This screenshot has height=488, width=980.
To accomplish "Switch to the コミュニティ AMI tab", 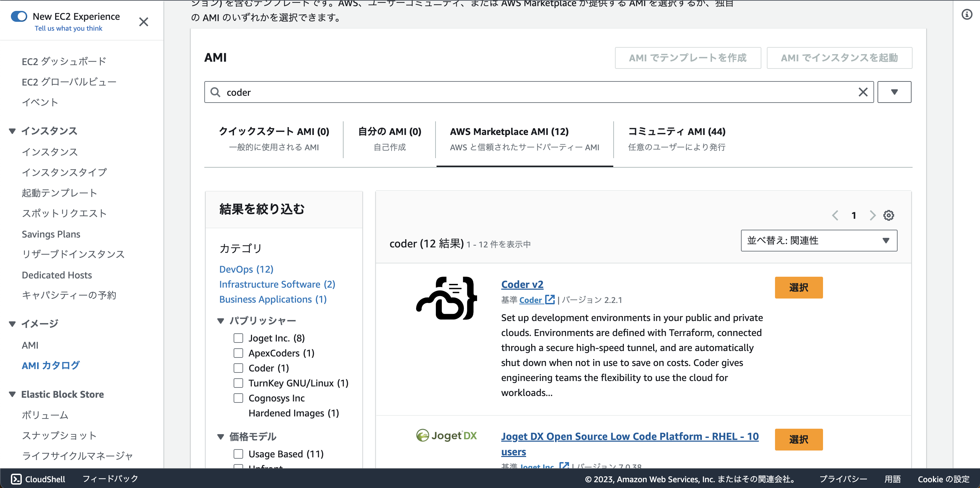I will tap(676, 131).
